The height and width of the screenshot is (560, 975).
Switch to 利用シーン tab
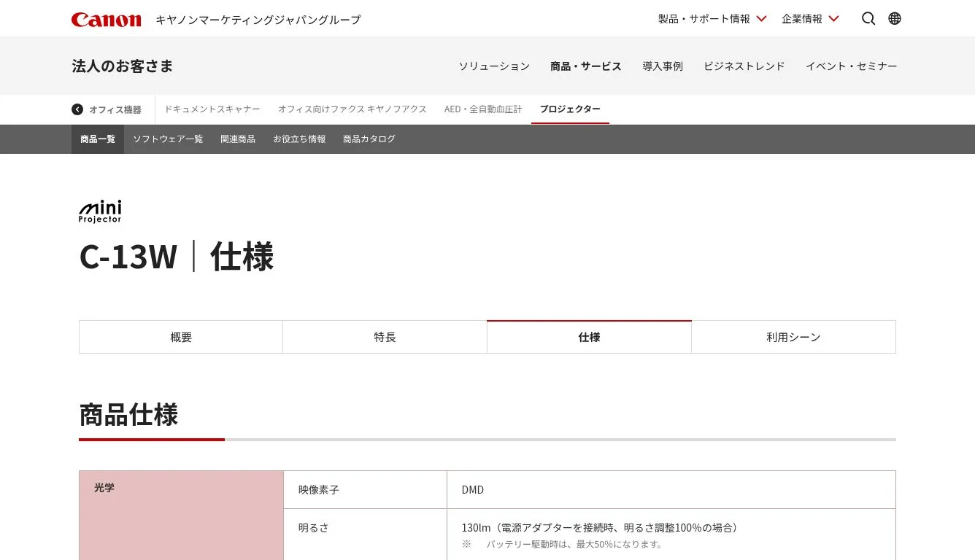[x=793, y=337]
